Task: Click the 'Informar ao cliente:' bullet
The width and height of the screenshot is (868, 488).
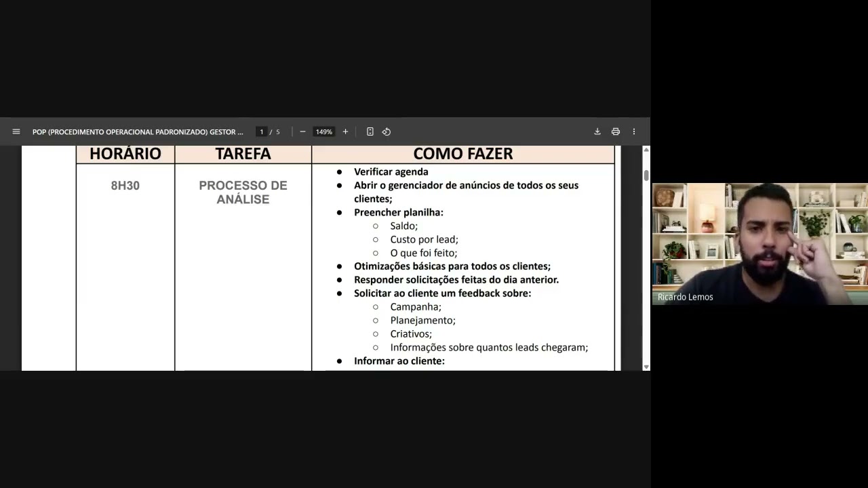Action: click(399, 361)
